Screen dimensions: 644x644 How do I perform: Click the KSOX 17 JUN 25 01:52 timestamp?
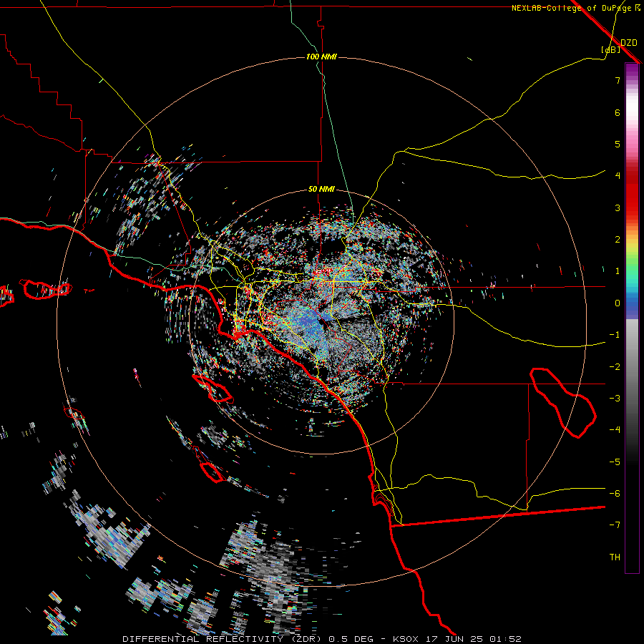[x=457, y=639]
